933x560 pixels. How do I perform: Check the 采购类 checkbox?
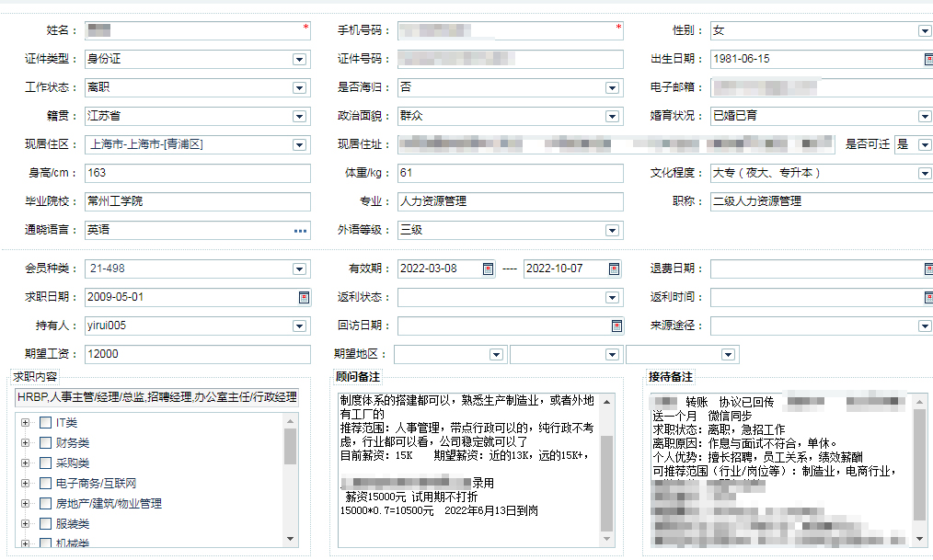45,463
